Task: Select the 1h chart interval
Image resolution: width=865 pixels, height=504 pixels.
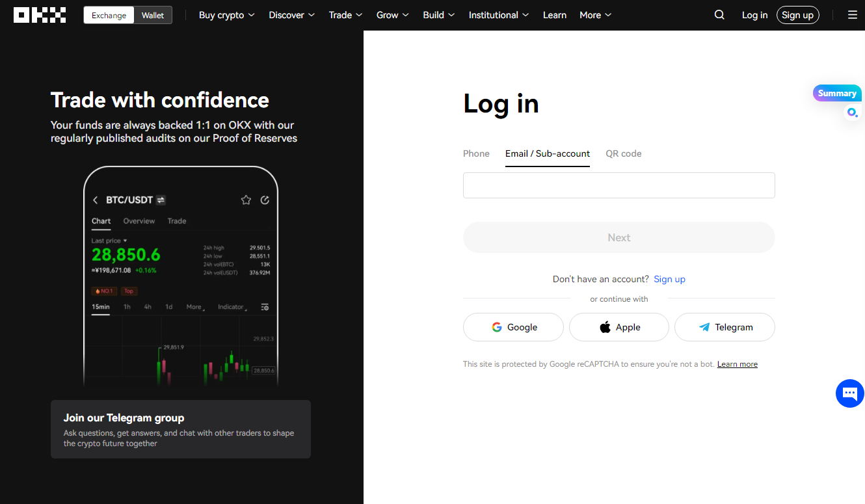Action: click(x=127, y=307)
